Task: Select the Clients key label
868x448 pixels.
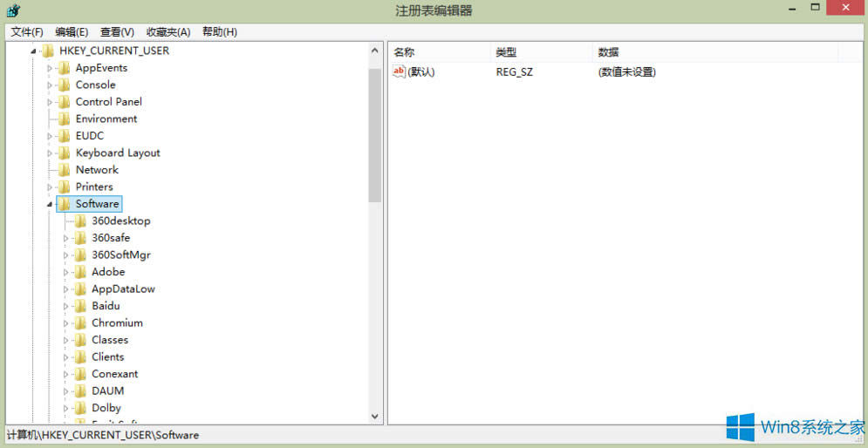Action: coord(108,357)
